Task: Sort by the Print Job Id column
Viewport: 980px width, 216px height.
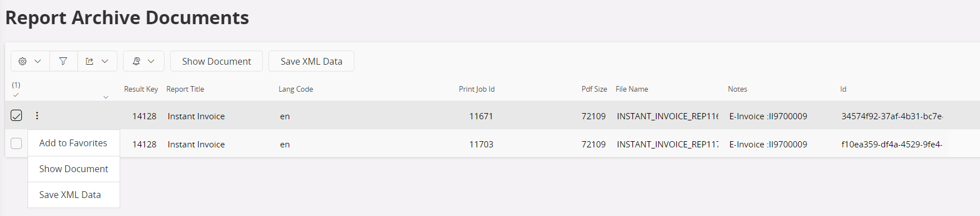Action: pyautogui.click(x=477, y=89)
